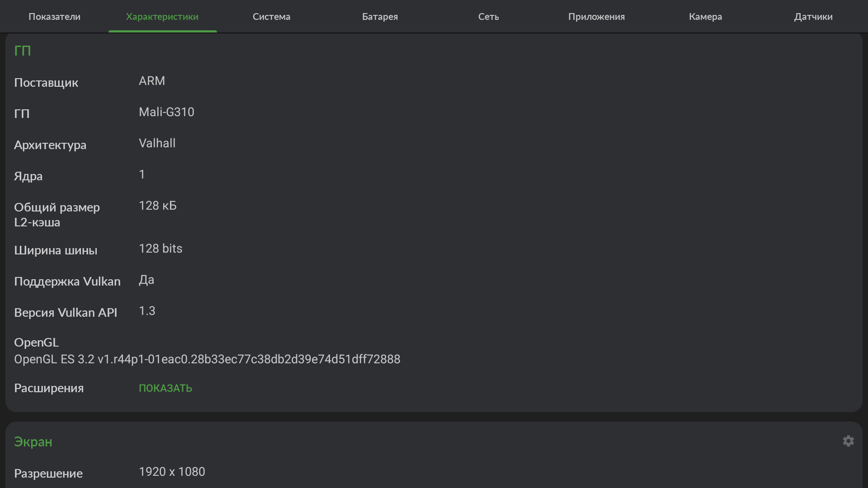This screenshot has height=488, width=868.
Task: Click ПОКАЗАТЬ to show extensions
Action: (x=165, y=388)
